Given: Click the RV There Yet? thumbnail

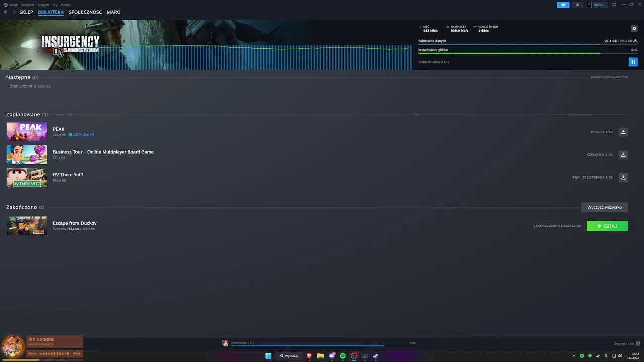Looking at the screenshot, I should pos(27,177).
